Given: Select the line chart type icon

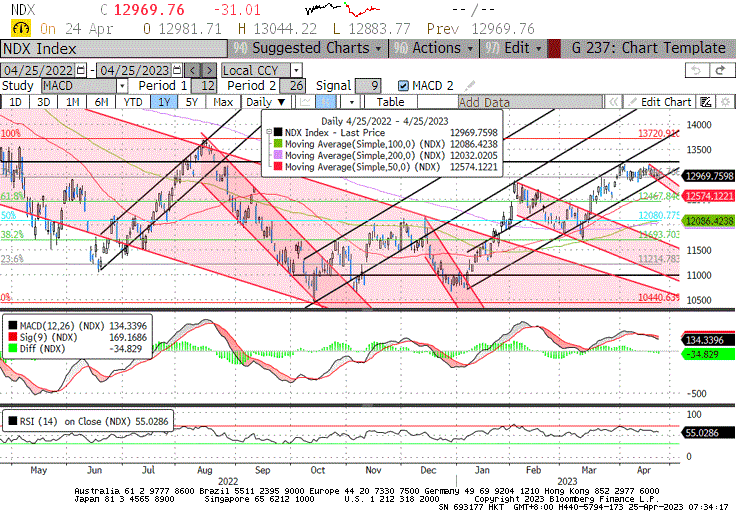Looking at the screenshot, I should [x=305, y=102].
